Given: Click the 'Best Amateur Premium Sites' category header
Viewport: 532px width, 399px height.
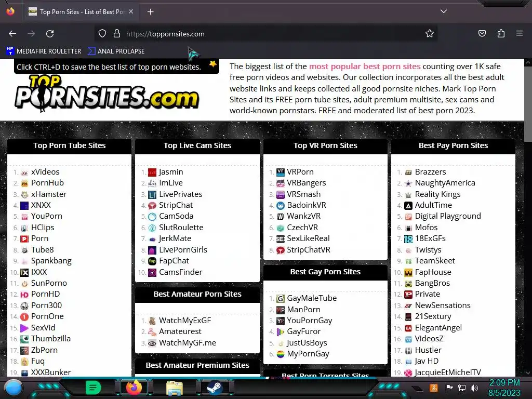Looking at the screenshot, I should tap(197, 365).
